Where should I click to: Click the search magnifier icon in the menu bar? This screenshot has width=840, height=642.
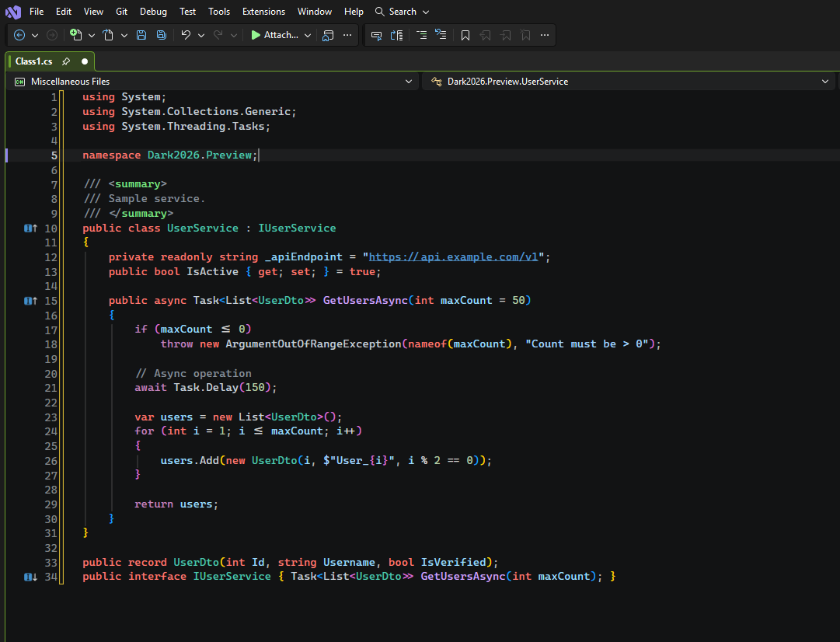click(380, 12)
